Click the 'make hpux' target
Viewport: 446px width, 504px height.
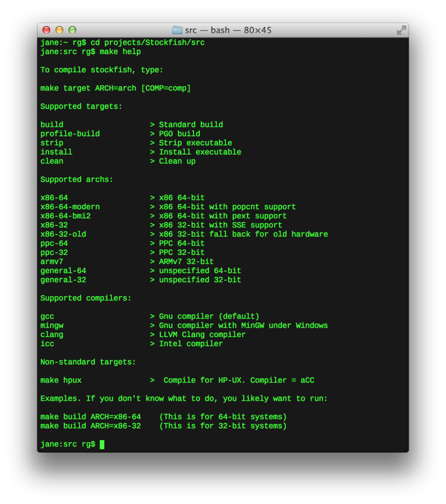[x=61, y=380]
